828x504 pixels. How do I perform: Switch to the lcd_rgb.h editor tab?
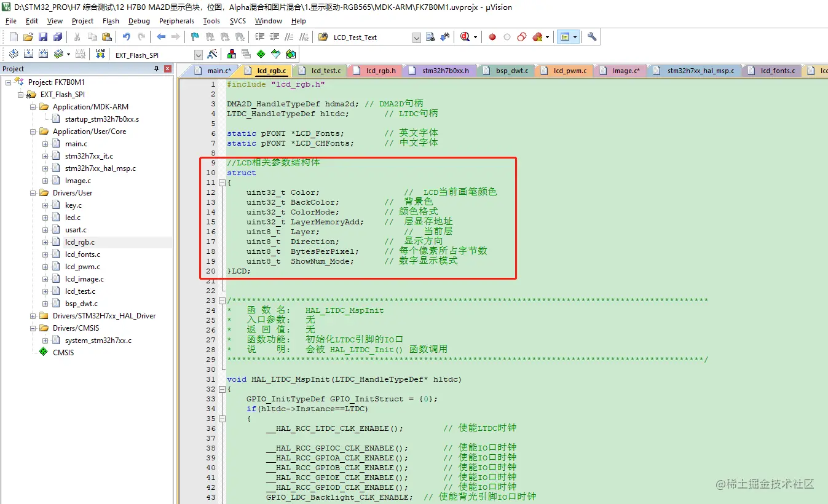coord(374,71)
